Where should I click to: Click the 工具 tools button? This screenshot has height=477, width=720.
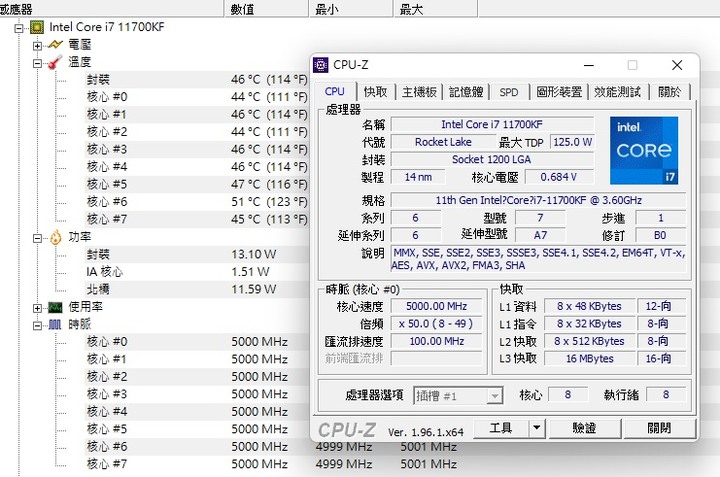pos(501,428)
